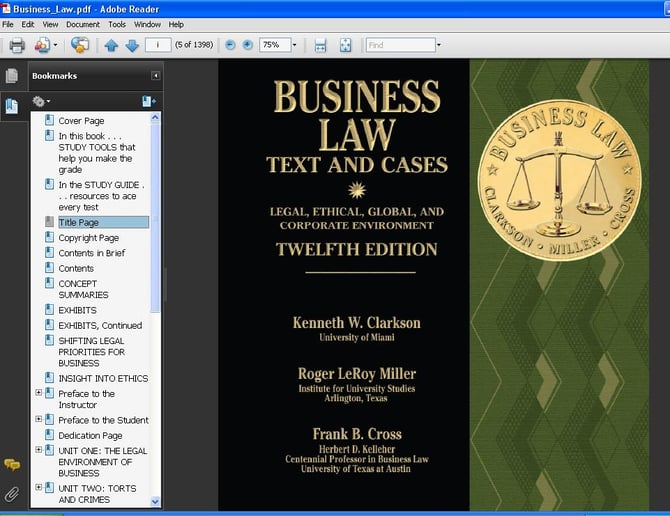Open the Edit menu
Viewport: 670px width, 516px height.
(x=28, y=24)
